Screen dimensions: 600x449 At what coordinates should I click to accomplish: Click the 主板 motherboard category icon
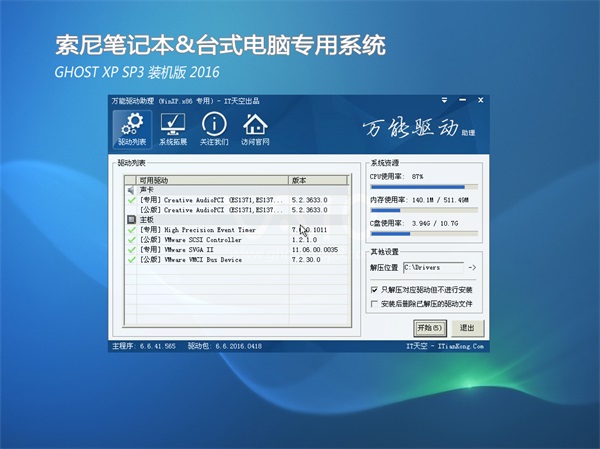[131, 219]
